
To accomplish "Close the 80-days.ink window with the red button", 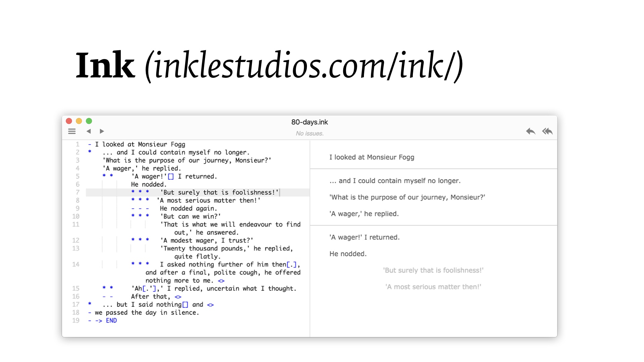I will point(69,121).
